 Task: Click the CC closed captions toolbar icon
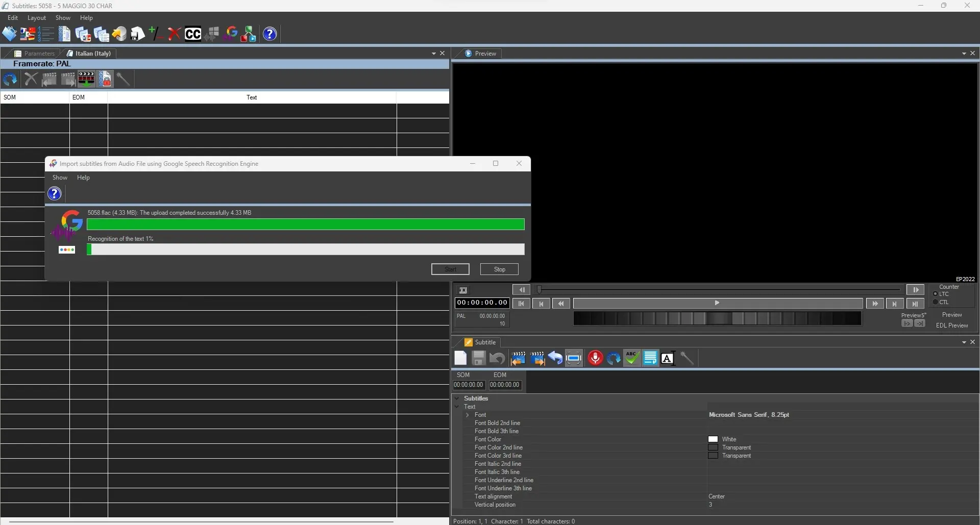(x=192, y=34)
